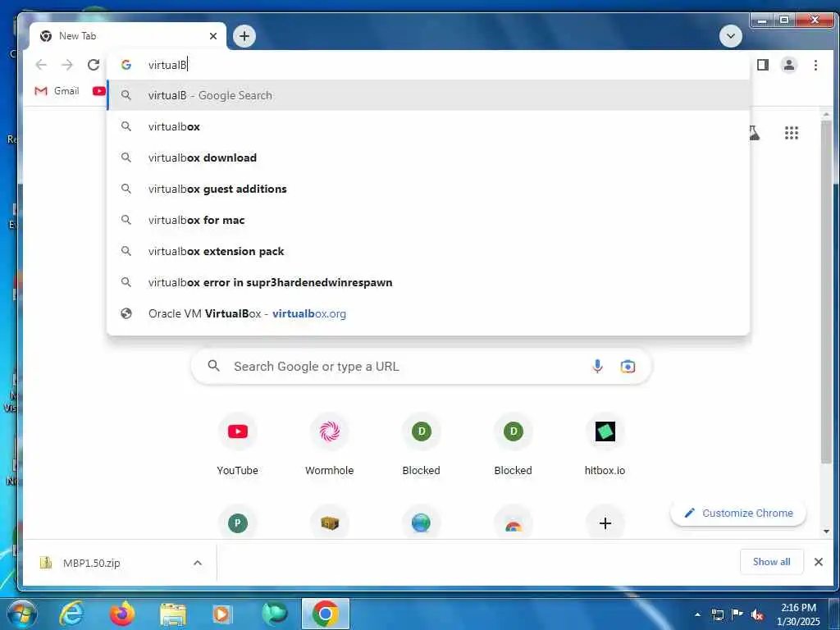Search by image with Lens icon
Viewport: 840px width, 630px height.
tap(628, 367)
